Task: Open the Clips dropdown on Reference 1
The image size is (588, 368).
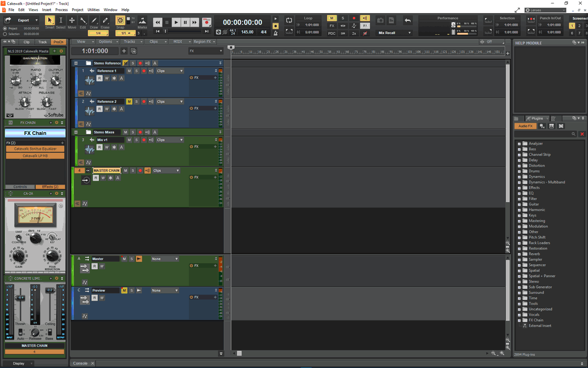Action: (170, 71)
